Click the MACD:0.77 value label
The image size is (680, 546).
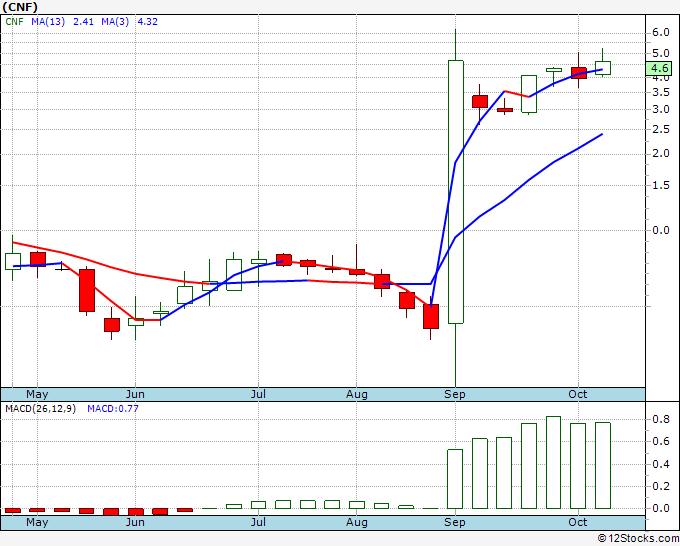113,409
